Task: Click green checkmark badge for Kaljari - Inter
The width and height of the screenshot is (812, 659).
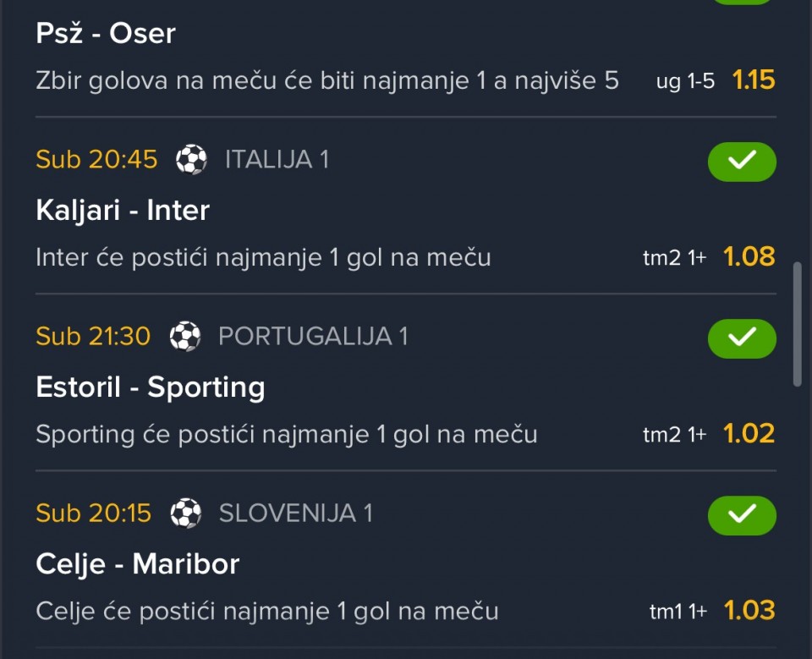Action: click(741, 161)
